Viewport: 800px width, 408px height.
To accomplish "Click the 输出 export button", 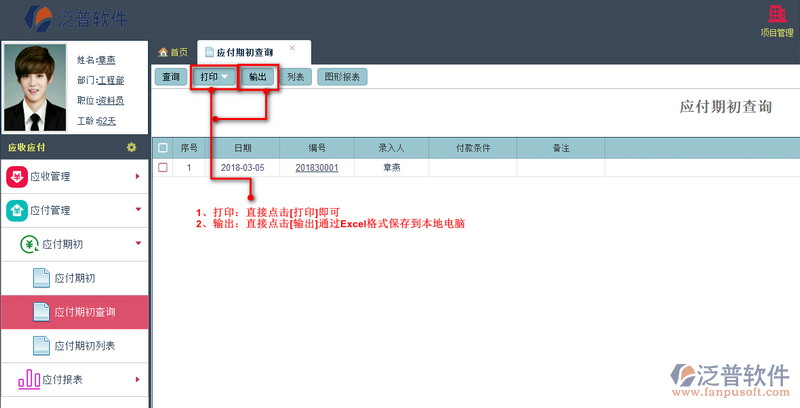I will click(x=258, y=76).
